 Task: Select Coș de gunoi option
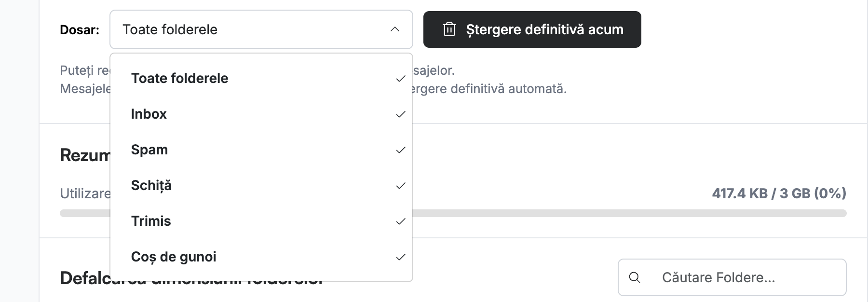tap(261, 257)
